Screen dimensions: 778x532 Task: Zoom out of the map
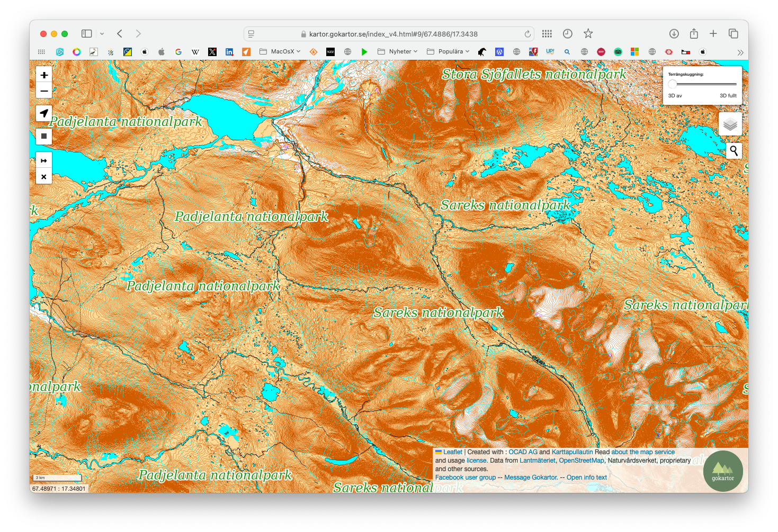click(44, 91)
